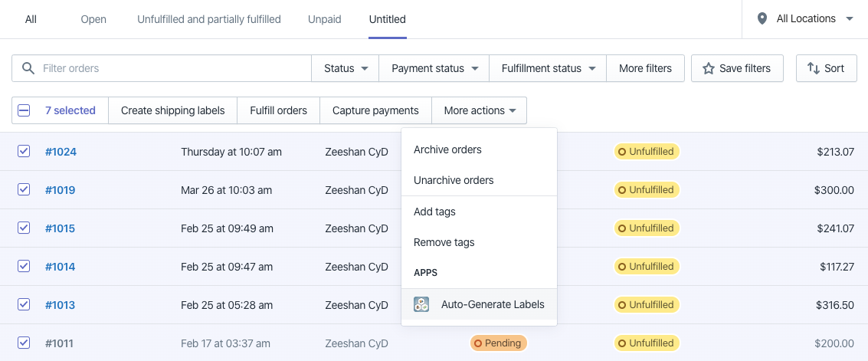Uncheck order #1011 checkbox

pyautogui.click(x=24, y=343)
